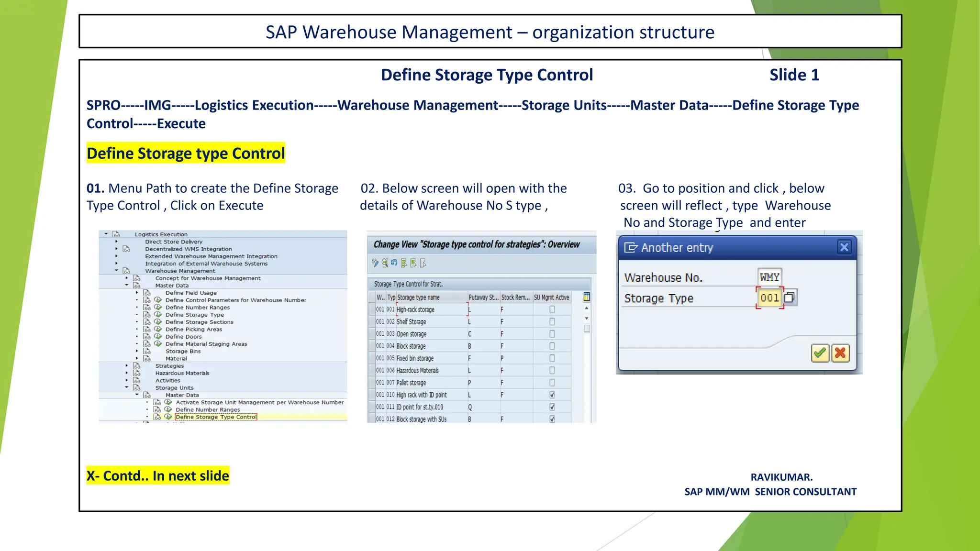The height and width of the screenshot is (551, 980).
Task: Collapse the Storage Units node
Action: pyautogui.click(x=127, y=387)
